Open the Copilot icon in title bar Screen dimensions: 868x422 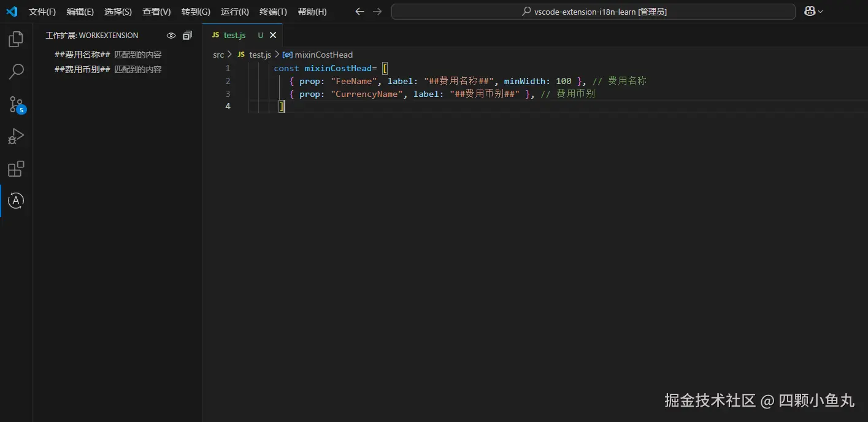tap(810, 12)
